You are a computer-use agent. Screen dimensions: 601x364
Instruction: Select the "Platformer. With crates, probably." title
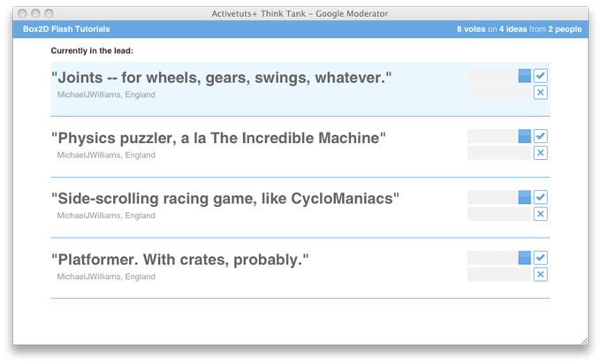click(180, 261)
